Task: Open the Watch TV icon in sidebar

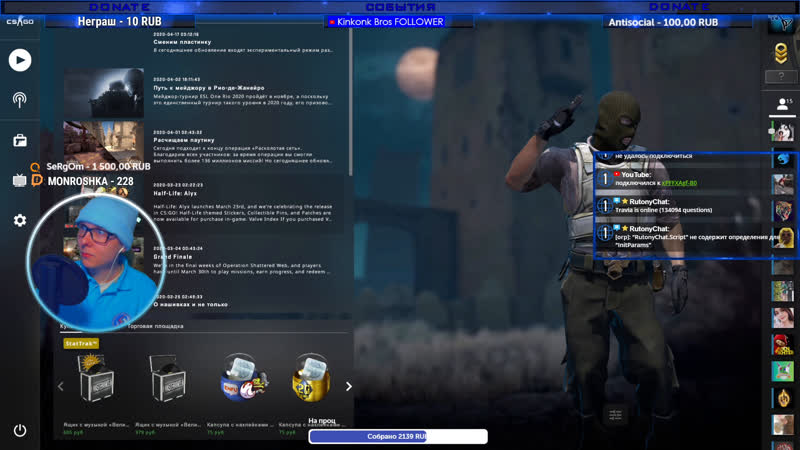Action: pyautogui.click(x=20, y=181)
